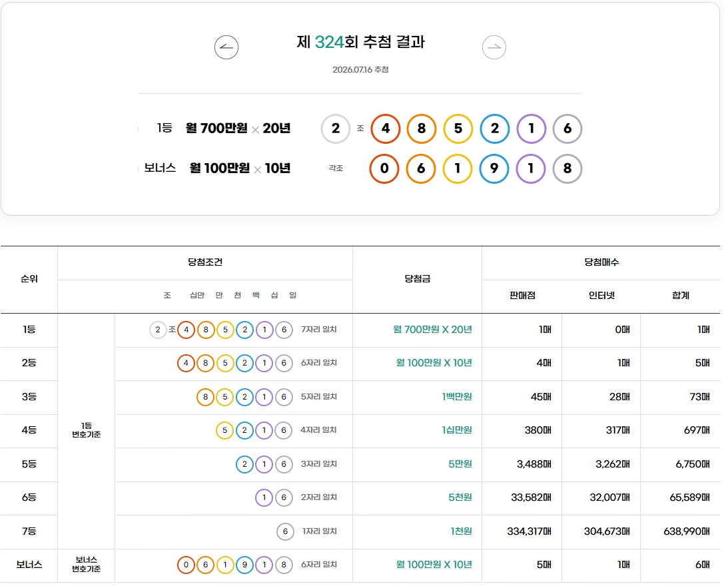
Task: Select 월 100만원 × 10년 banner bonus text
Action: [240, 168]
